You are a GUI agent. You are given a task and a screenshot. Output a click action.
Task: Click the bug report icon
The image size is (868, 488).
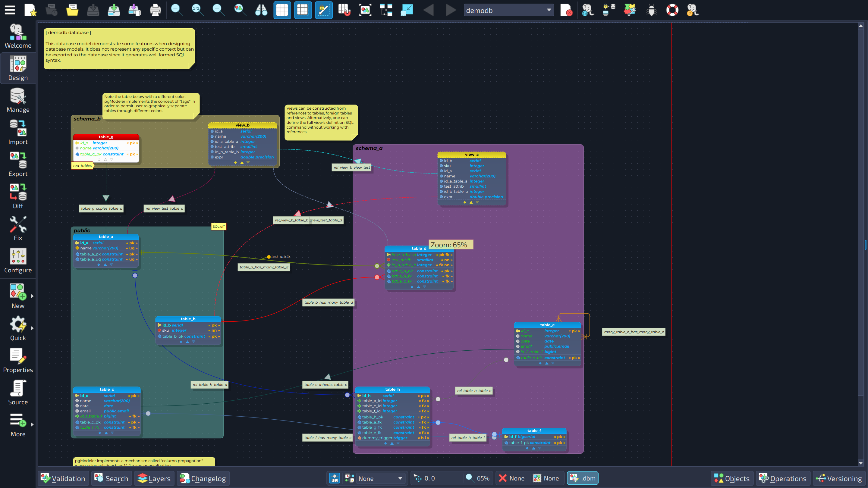point(651,10)
